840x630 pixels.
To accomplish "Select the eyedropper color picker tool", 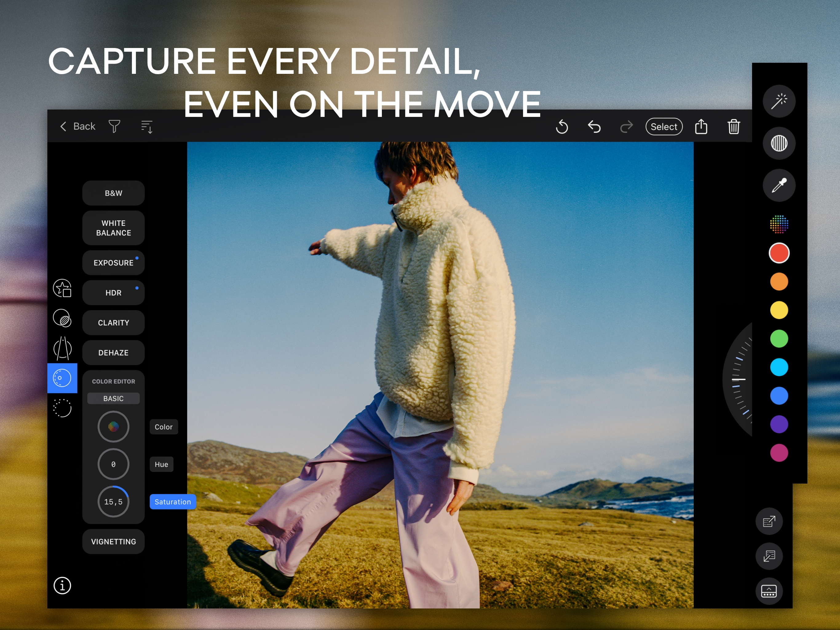I will pyautogui.click(x=779, y=185).
